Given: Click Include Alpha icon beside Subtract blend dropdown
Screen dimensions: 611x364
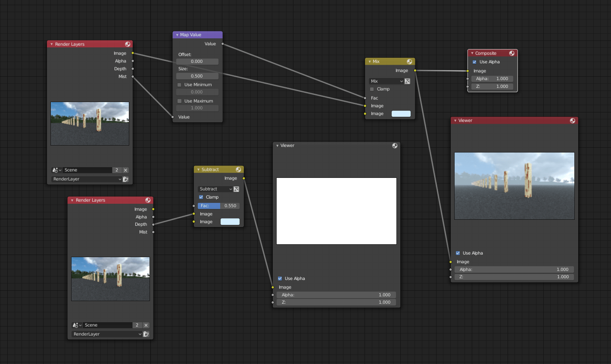Looking at the screenshot, I should (x=236, y=189).
